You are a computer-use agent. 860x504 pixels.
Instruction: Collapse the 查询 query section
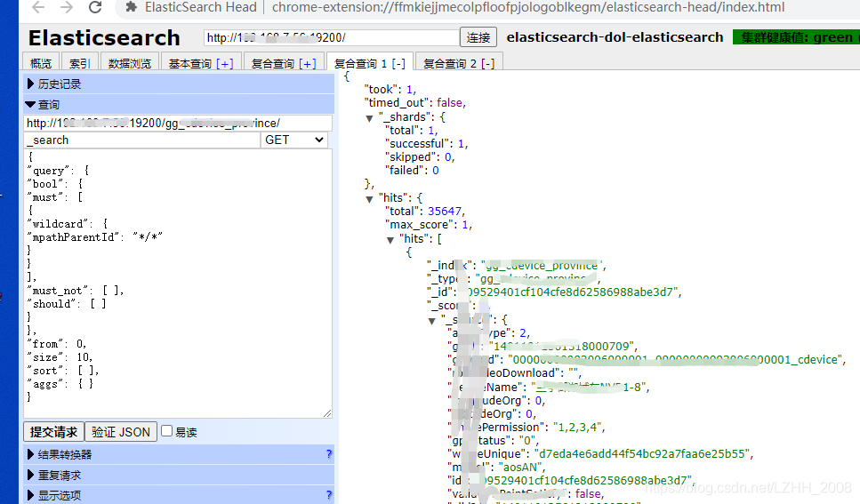tap(179, 104)
